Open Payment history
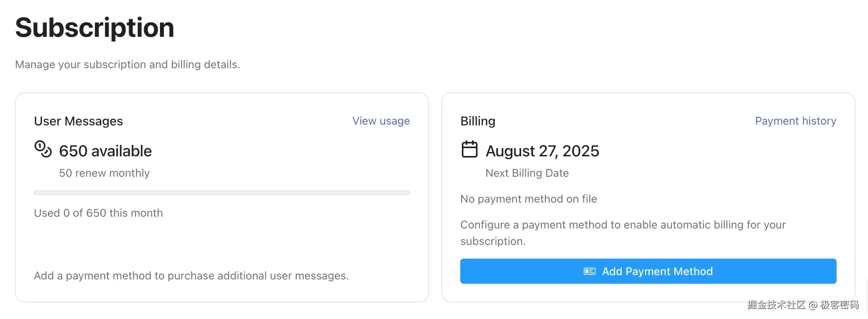Image resolution: width=868 pixels, height=319 pixels. tap(795, 121)
